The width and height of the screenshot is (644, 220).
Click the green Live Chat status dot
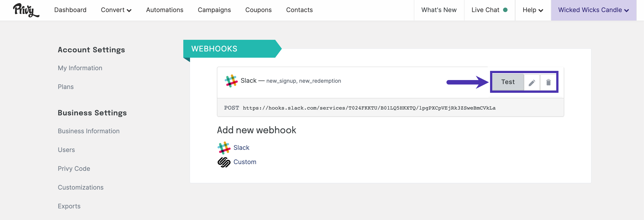point(505,10)
